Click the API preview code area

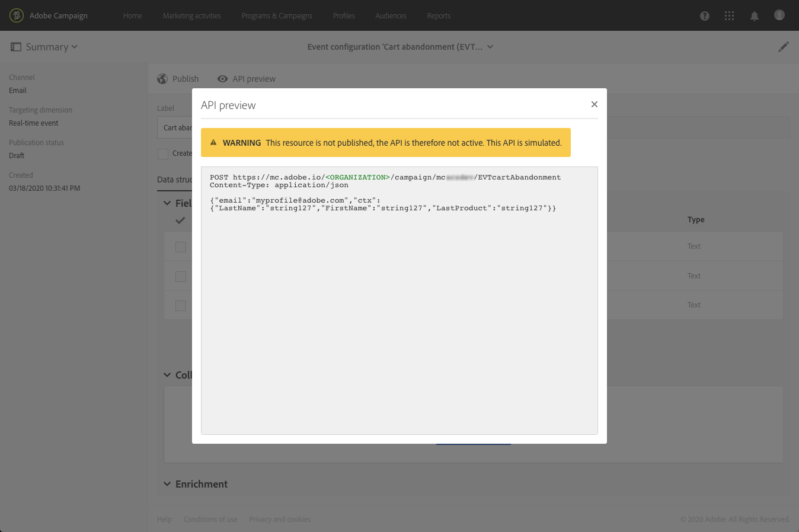pos(399,300)
